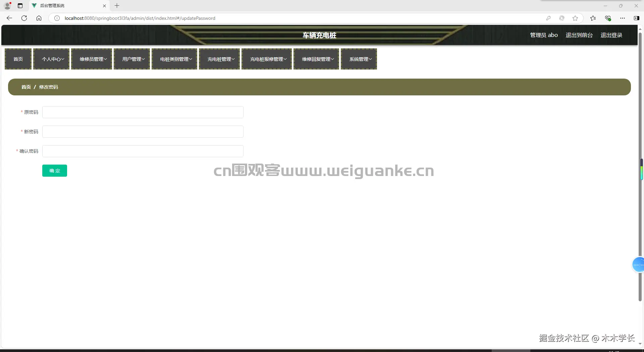Viewport: 644px width, 352px height.
Task: Click 修改密码 breadcrumb text
Action: pyautogui.click(x=49, y=87)
